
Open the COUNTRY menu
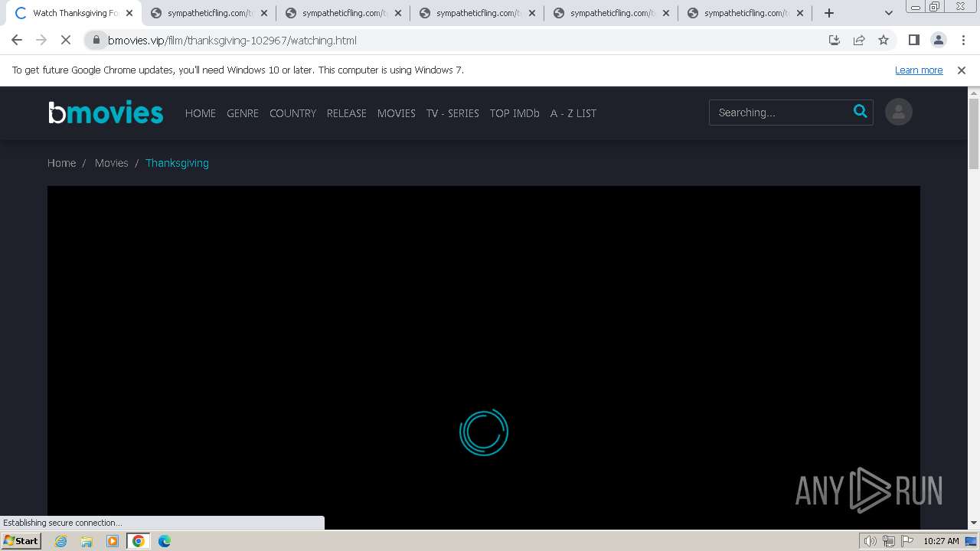(x=292, y=113)
